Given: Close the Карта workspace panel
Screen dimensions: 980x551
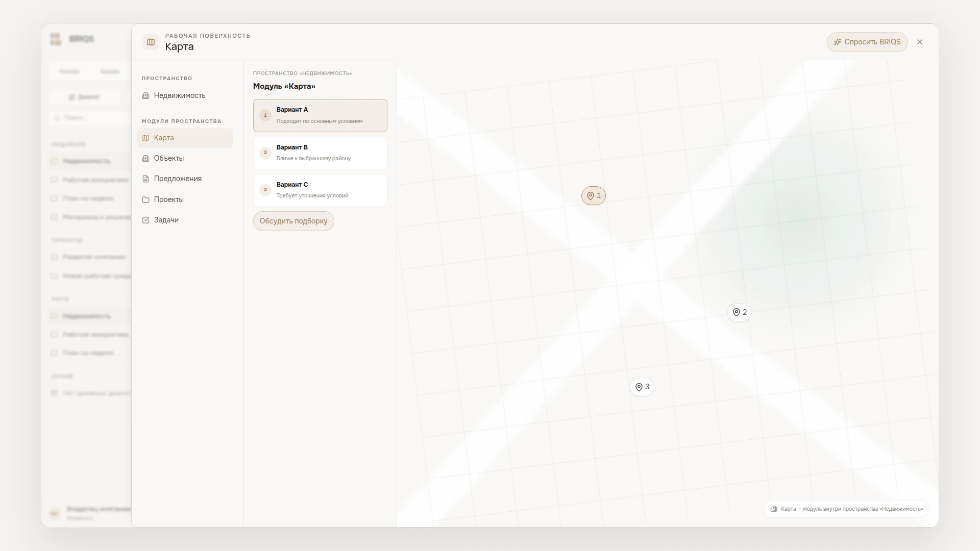Looking at the screenshot, I should click(920, 42).
